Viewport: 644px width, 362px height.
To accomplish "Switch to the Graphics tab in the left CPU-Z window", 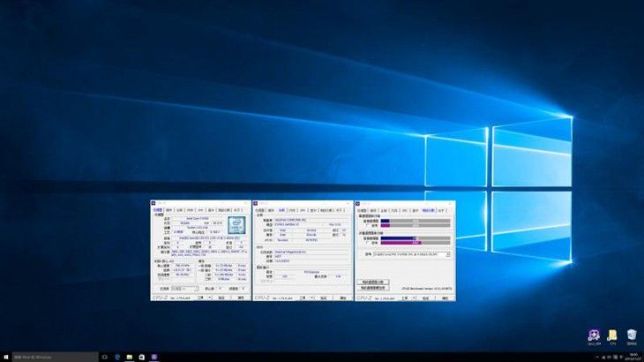I will [211, 210].
